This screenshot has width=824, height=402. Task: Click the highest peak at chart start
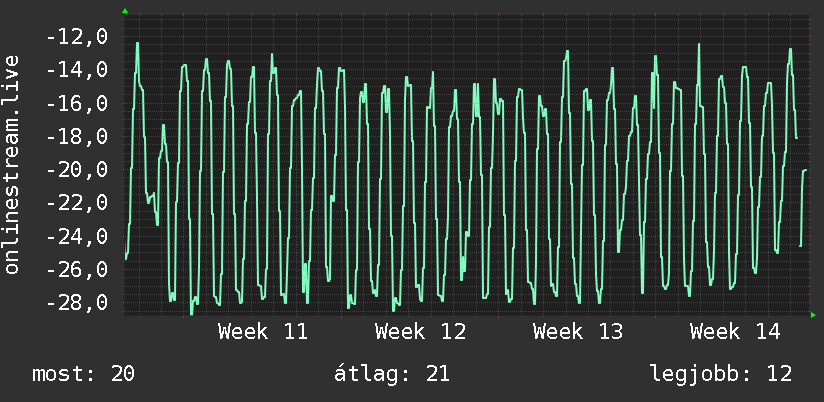(138, 44)
